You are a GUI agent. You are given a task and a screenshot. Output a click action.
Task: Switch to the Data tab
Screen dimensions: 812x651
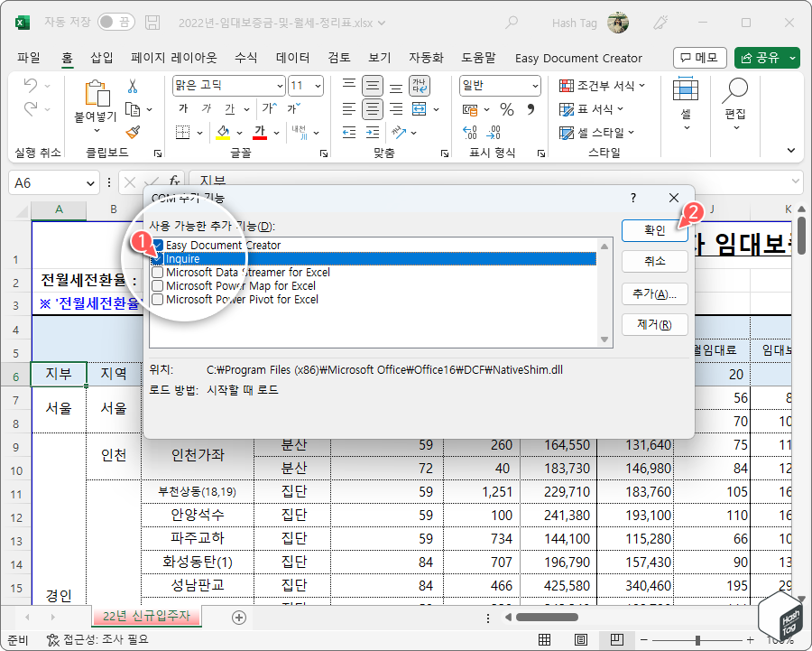pyautogui.click(x=292, y=58)
